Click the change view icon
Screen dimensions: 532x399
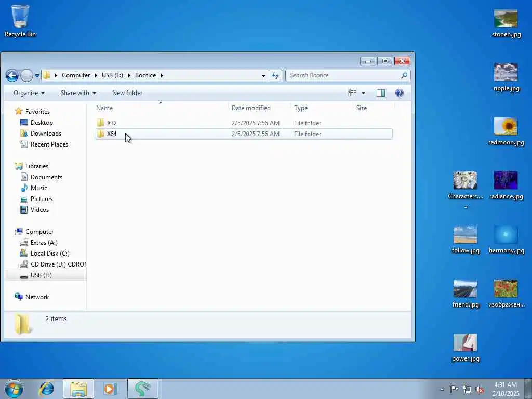click(352, 93)
